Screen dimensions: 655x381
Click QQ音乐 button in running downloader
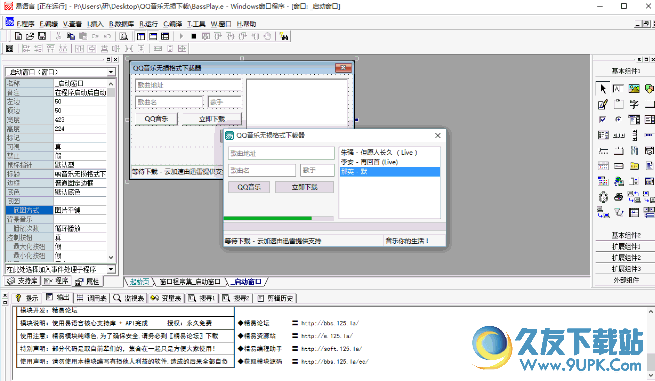pyautogui.click(x=249, y=187)
